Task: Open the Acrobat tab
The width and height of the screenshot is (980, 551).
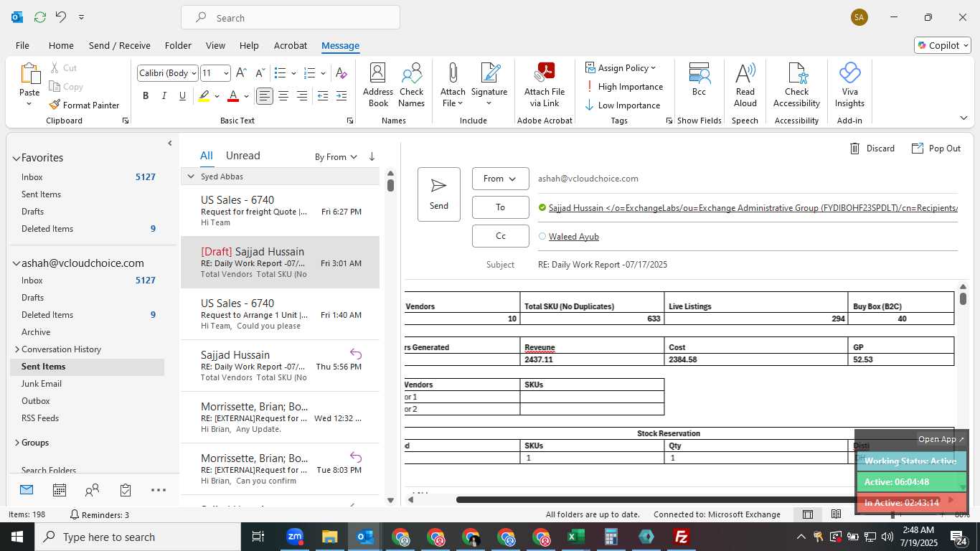Action: [291, 45]
